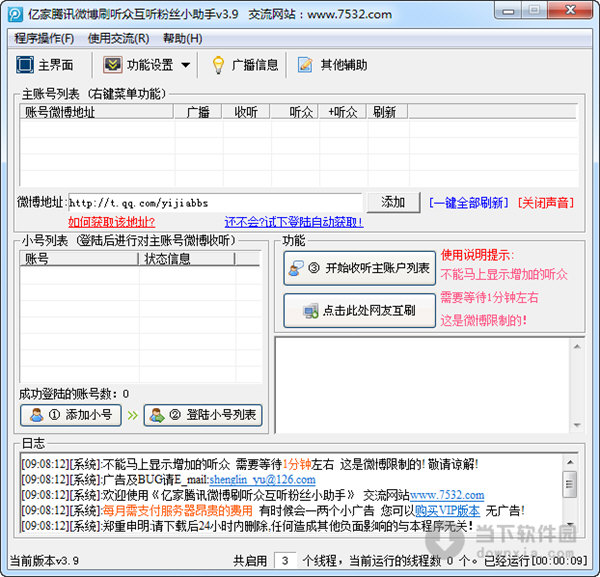Toggle sound via 关闭声音 link

(x=546, y=203)
